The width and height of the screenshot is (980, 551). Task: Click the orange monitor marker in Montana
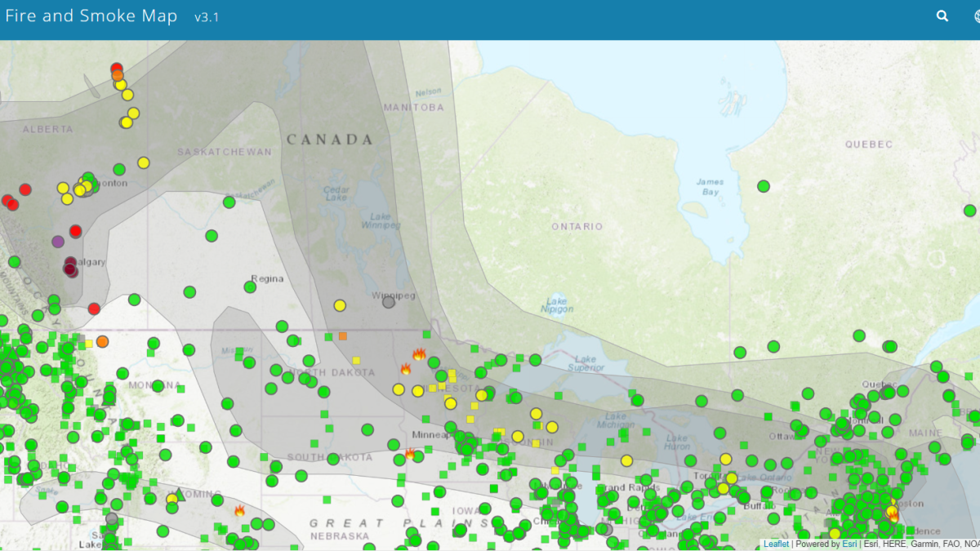pyautogui.click(x=102, y=341)
